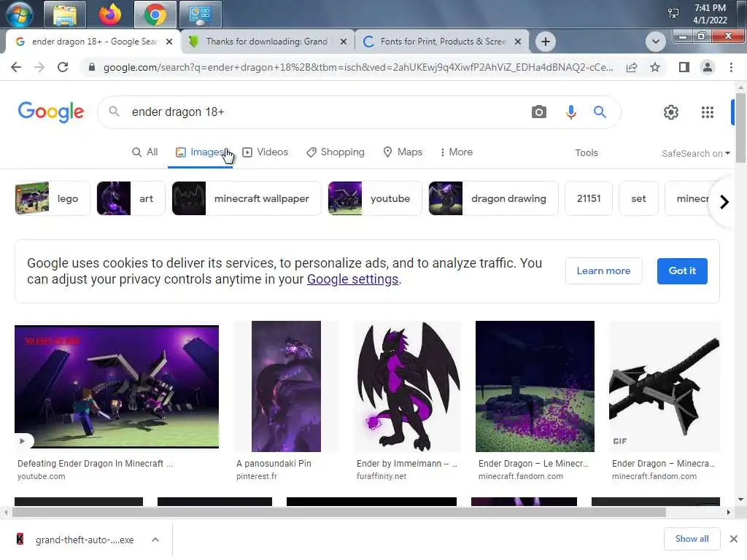Open a new tab with the plus button
This screenshot has height=560, width=747.
546,42
